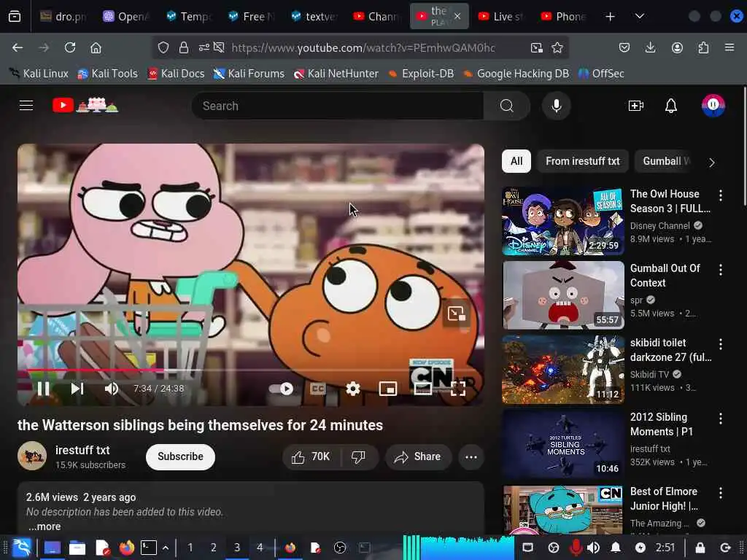Image resolution: width=747 pixels, height=560 pixels.
Task: Click the magnifier search button
Action: tap(507, 106)
